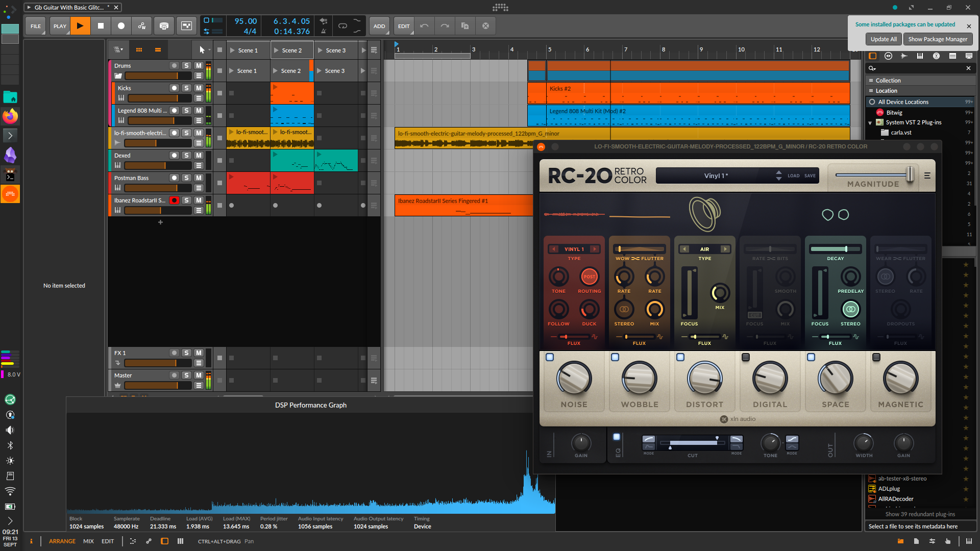980x551 pixels.
Task: Click the Update All button
Action: point(884,39)
